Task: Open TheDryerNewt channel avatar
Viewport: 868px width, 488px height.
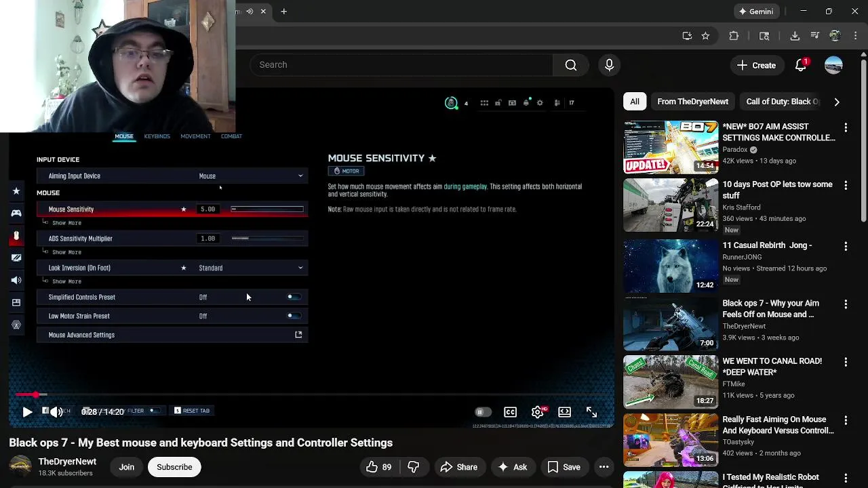Action: [20, 466]
